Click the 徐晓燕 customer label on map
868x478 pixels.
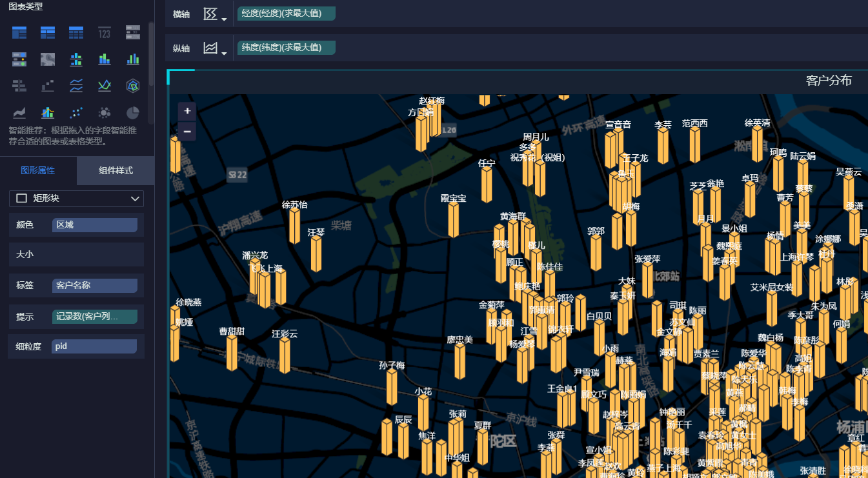189,302
